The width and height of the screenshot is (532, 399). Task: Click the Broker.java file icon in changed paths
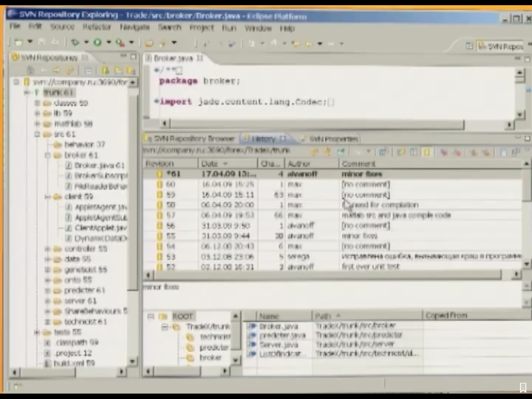(251, 326)
